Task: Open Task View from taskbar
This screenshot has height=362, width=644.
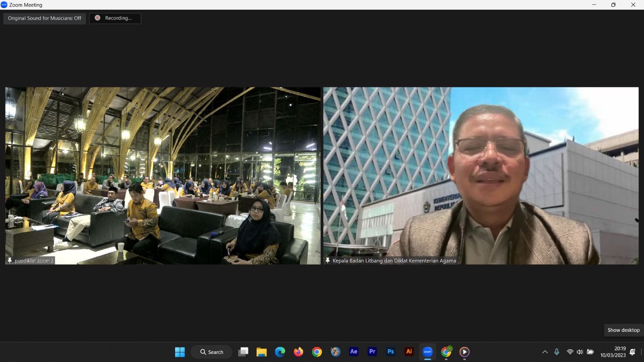Action: (x=243, y=352)
